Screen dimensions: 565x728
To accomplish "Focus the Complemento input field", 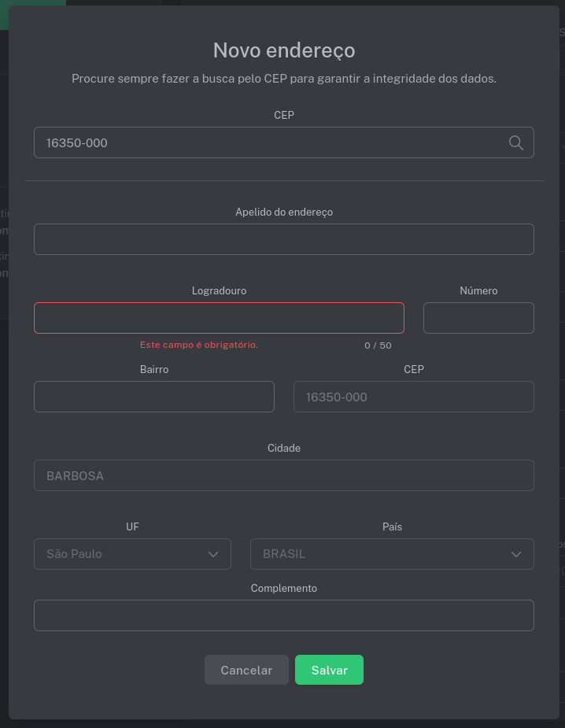I will click(283, 615).
